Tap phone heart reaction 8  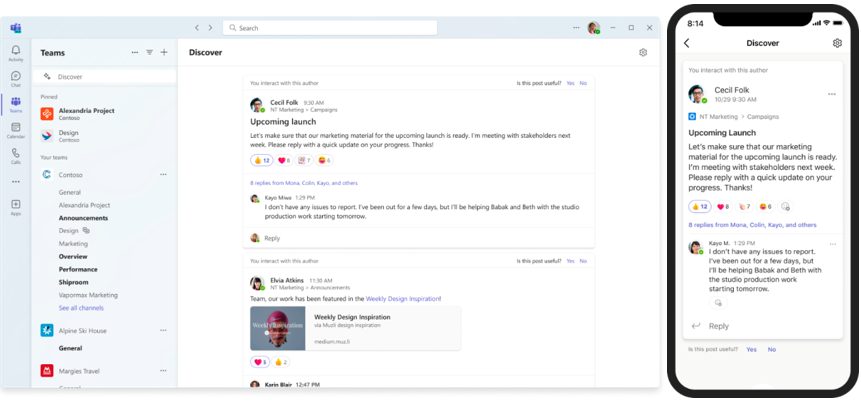pyautogui.click(x=723, y=206)
